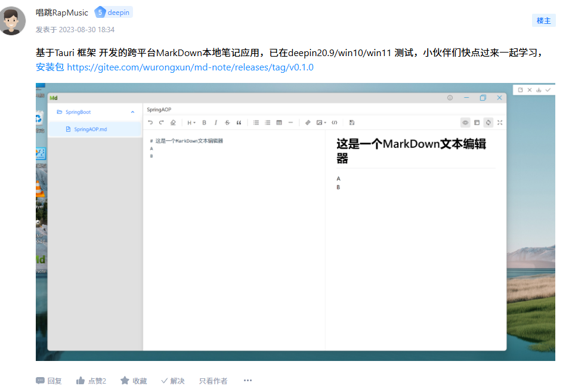Image resolution: width=572 pixels, height=392 pixels.
Task: Mark the thread as 解决 resolved
Action: point(173,381)
